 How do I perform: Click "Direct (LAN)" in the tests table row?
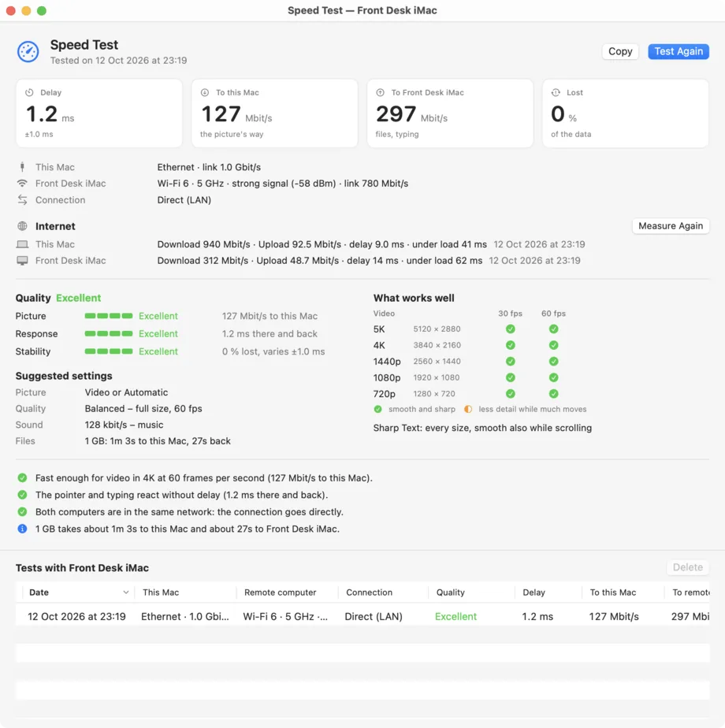pos(374,617)
